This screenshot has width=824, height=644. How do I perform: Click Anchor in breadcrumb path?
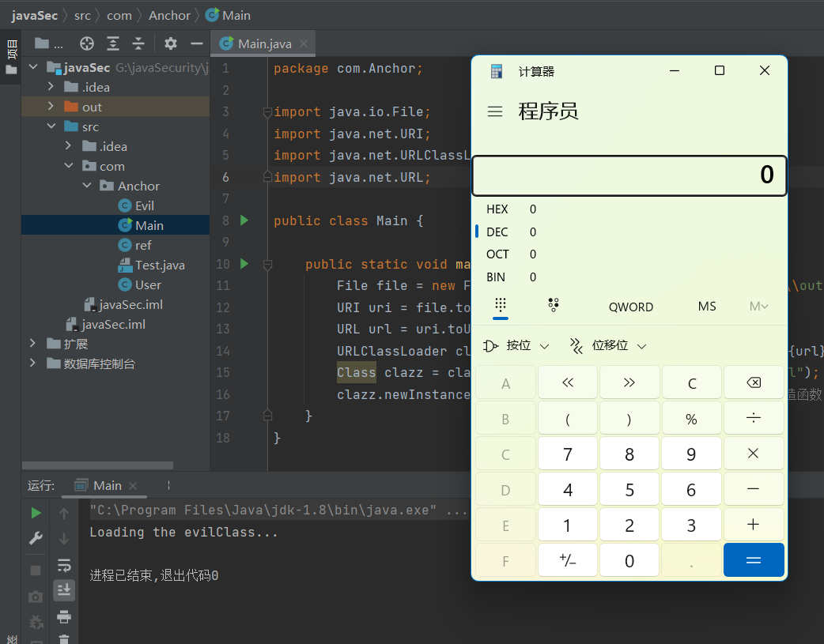(169, 15)
